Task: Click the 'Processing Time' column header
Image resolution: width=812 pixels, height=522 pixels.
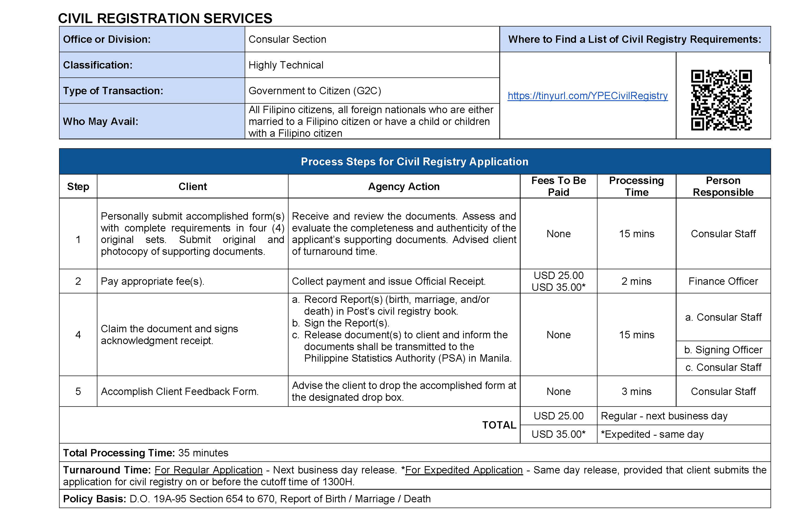Action: [x=636, y=186]
